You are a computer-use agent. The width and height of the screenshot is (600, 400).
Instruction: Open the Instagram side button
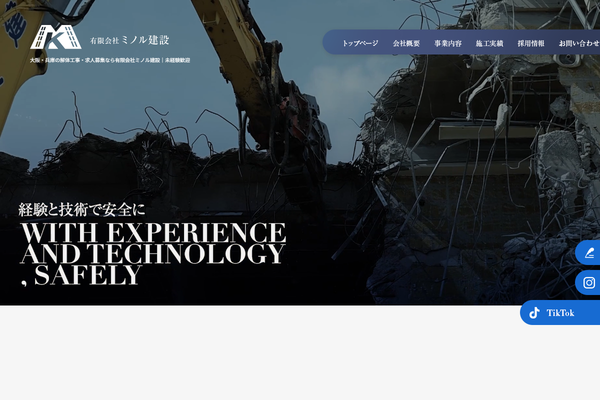[x=588, y=282]
